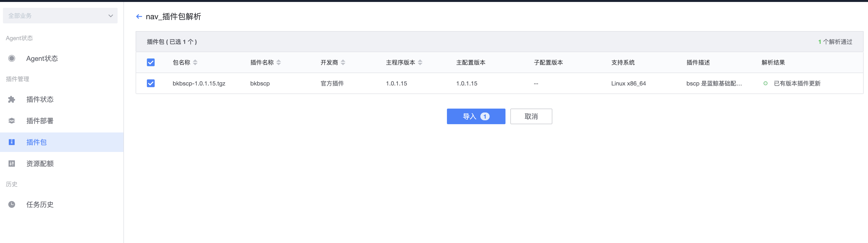The width and height of the screenshot is (868, 243).
Task: Click the 子配置版本 column header
Action: click(548, 63)
